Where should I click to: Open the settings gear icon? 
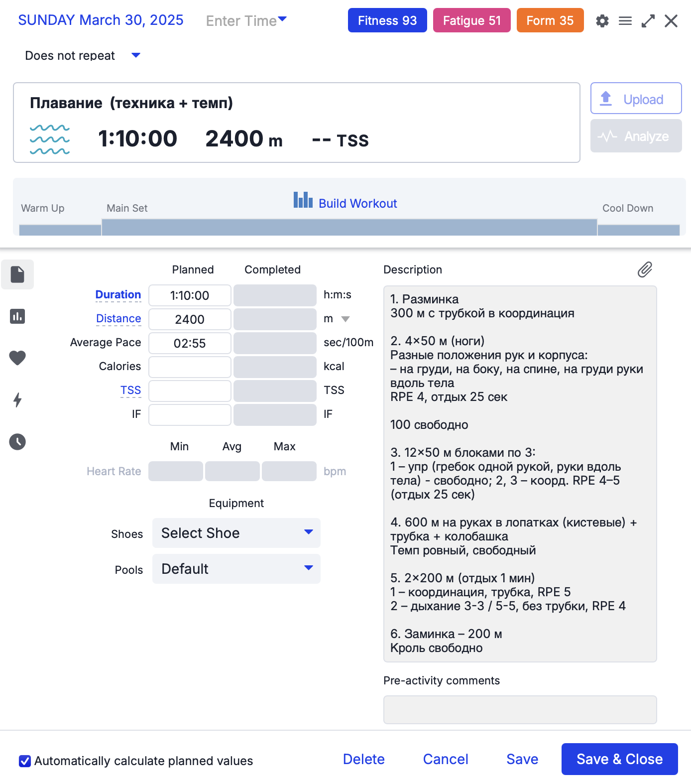(x=602, y=21)
